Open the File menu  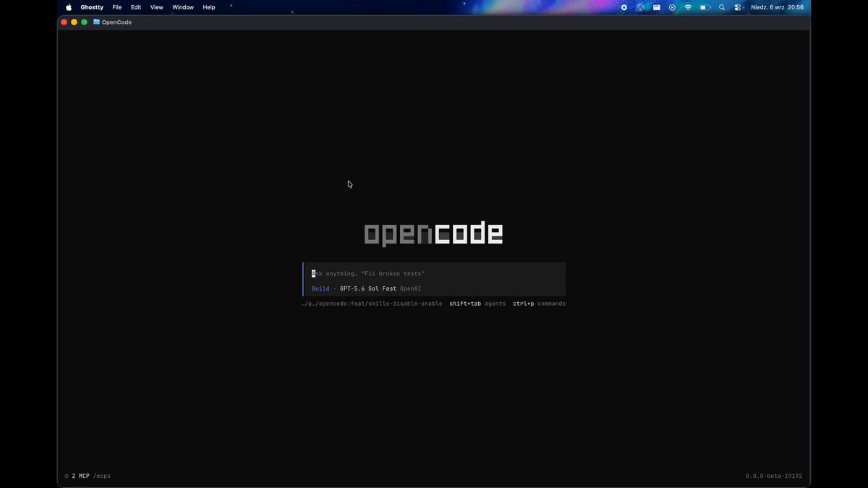coord(116,7)
